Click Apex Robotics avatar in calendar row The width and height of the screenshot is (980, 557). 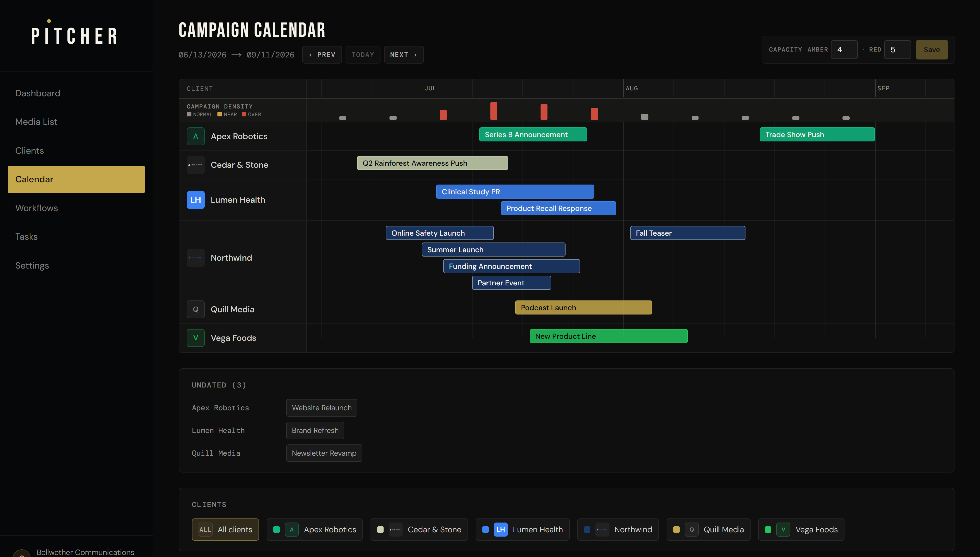(x=195, y=136)
